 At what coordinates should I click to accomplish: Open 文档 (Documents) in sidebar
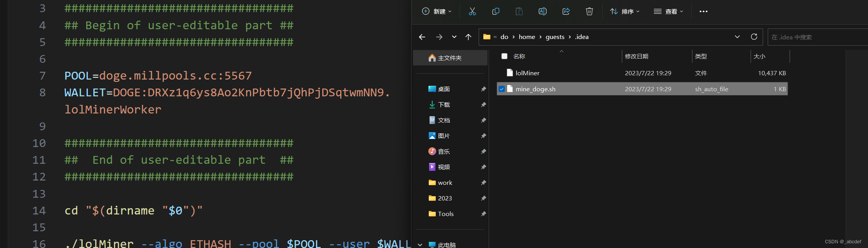pyautogui.click(x=444, y=120)
